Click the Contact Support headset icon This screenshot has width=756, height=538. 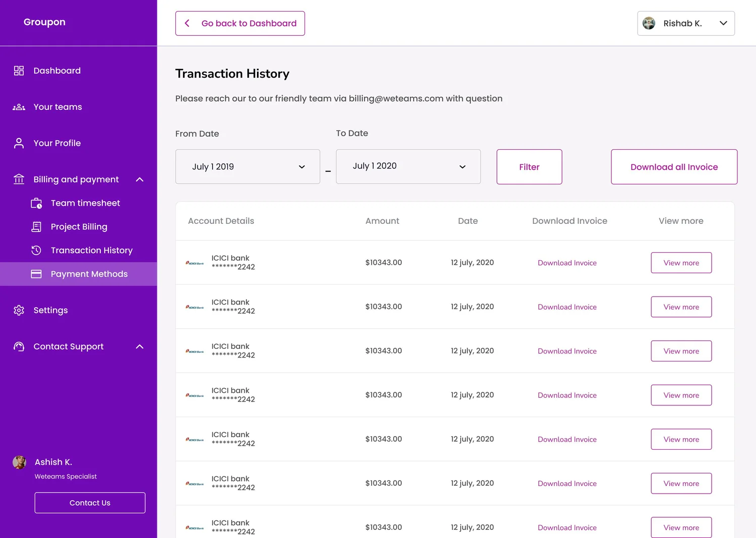[x=19, y=346]
